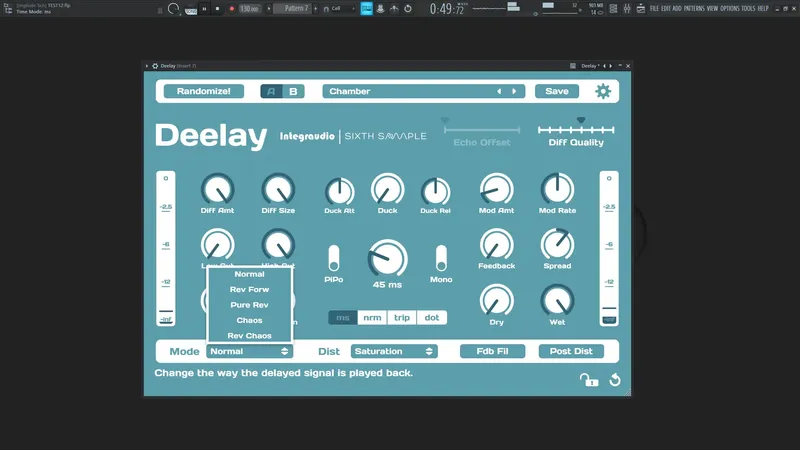Click the red record button
Screen dimensions: 800x450
pos(232,9)
